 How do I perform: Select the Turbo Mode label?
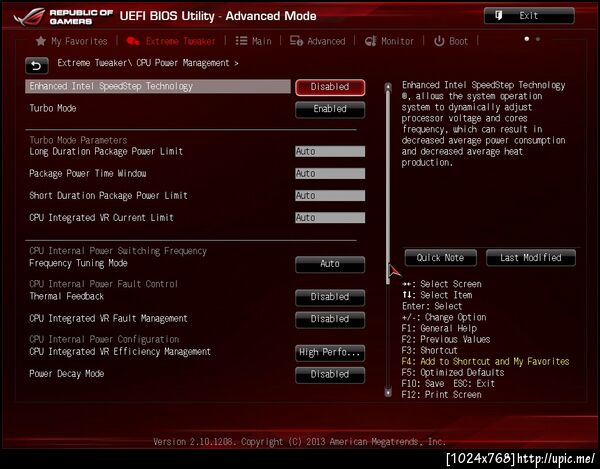(53, 109)
